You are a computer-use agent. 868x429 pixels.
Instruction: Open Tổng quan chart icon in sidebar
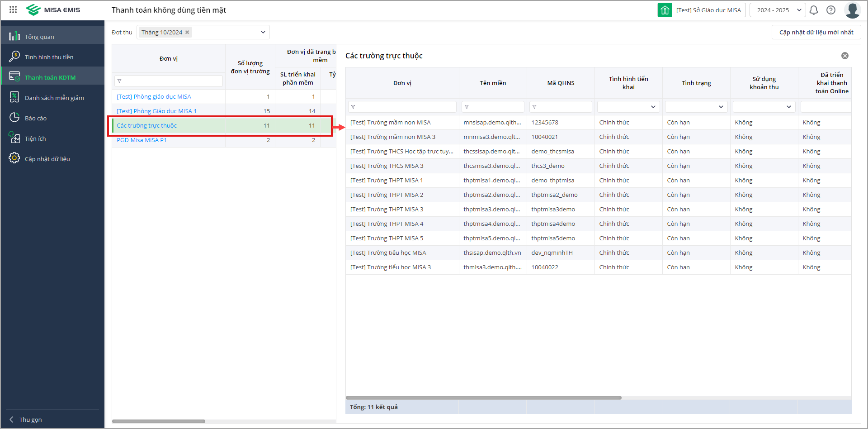pyautogui.click(x=14, y=36)
